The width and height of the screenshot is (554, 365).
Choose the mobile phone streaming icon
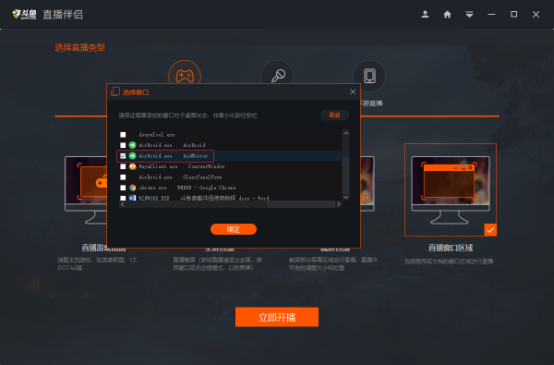(370, 76)
